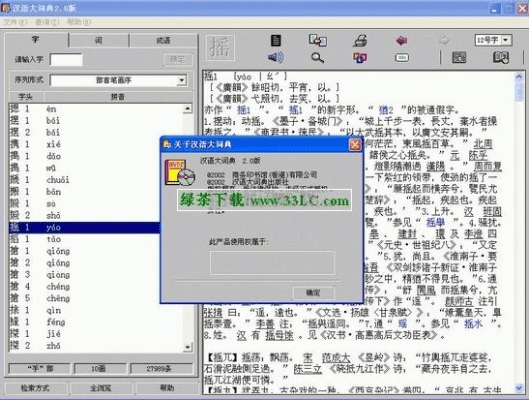This screenshot has width=529, height=400.
Task: Click the greyed 确定 button beside input field
Action: [x=178, y=60]
